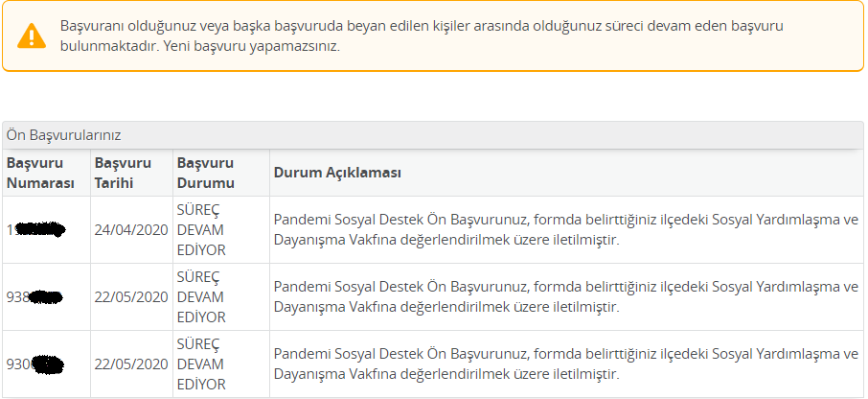The height and width of the screenshot is (399, 868).
Task: Click SÜREÇ DEVAM EDİYOR status in first row
Action: [x=201, y=229]
